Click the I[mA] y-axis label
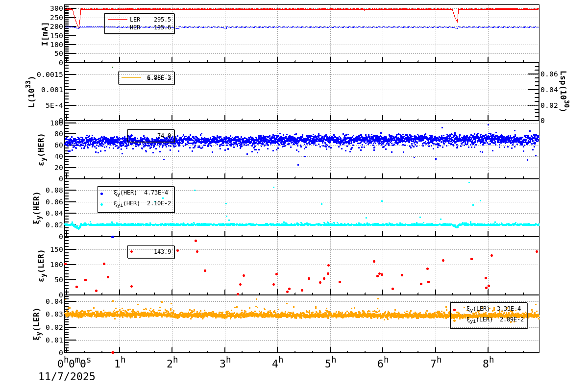The width and height of the screenshot is (588, 391). 45,34
